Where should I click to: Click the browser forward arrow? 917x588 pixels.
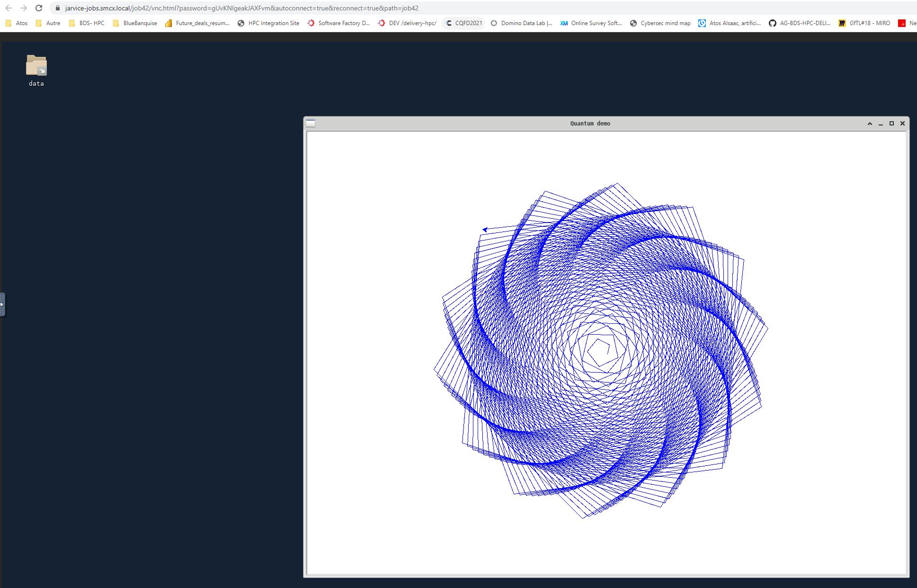pos(24,8)
